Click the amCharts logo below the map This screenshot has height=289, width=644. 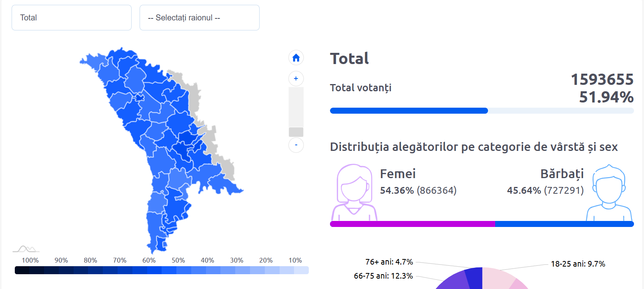pos(26,249)
